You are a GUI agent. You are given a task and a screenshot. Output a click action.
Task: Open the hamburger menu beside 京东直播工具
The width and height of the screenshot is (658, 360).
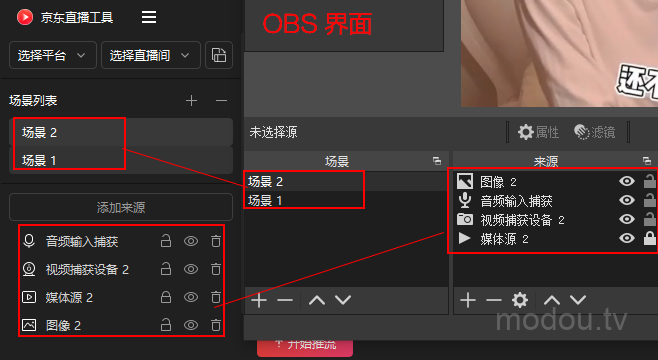tap(149, 17)
